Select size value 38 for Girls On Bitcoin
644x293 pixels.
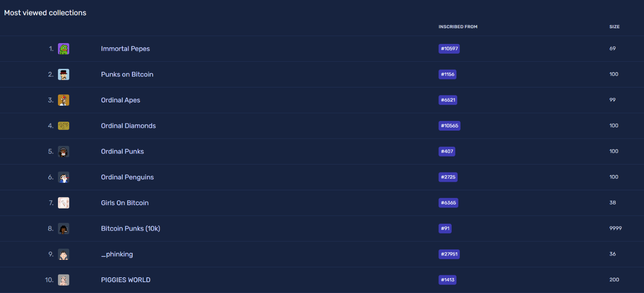613,203
